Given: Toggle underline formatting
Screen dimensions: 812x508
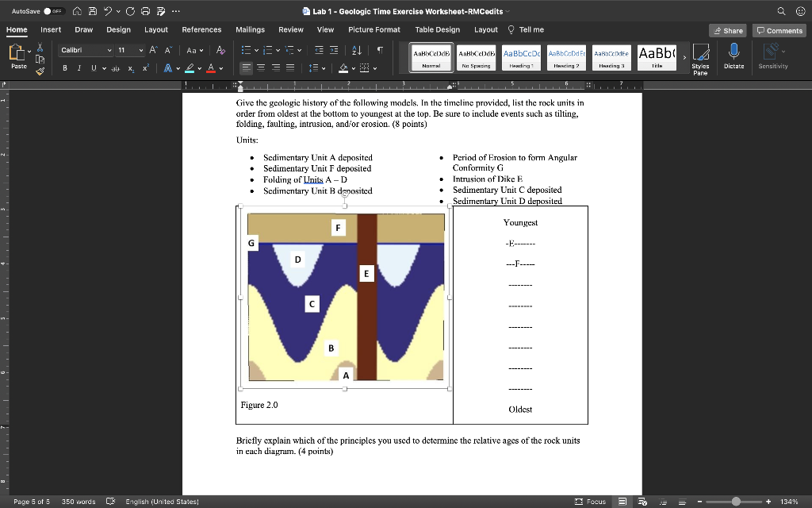Looking at the screenshot, I should click(94, 68).
